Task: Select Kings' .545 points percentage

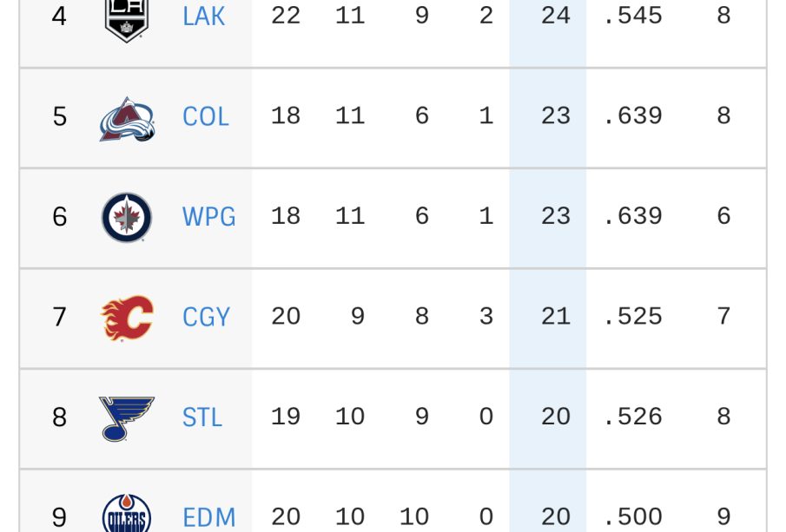Action: pos(632,16)
